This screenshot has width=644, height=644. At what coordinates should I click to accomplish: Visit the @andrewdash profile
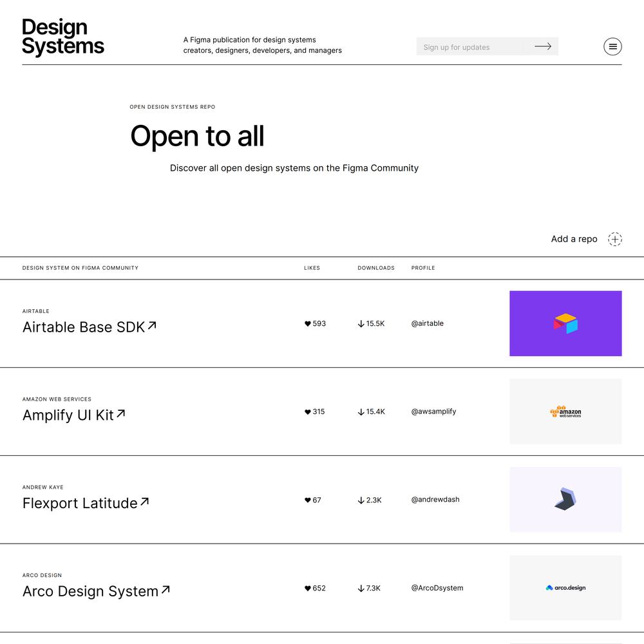click(435, 500)
